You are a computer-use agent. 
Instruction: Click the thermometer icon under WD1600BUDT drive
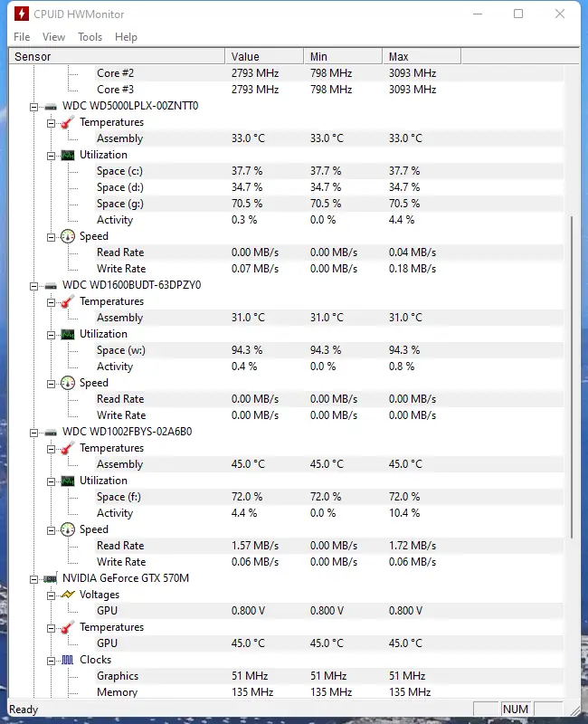pyautogui.click(x=67, y=301)
